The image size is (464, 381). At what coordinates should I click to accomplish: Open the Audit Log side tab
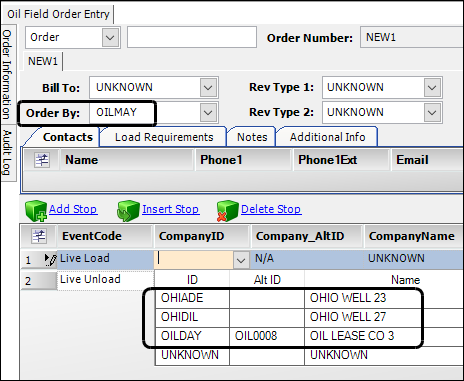tap(7, 153)
